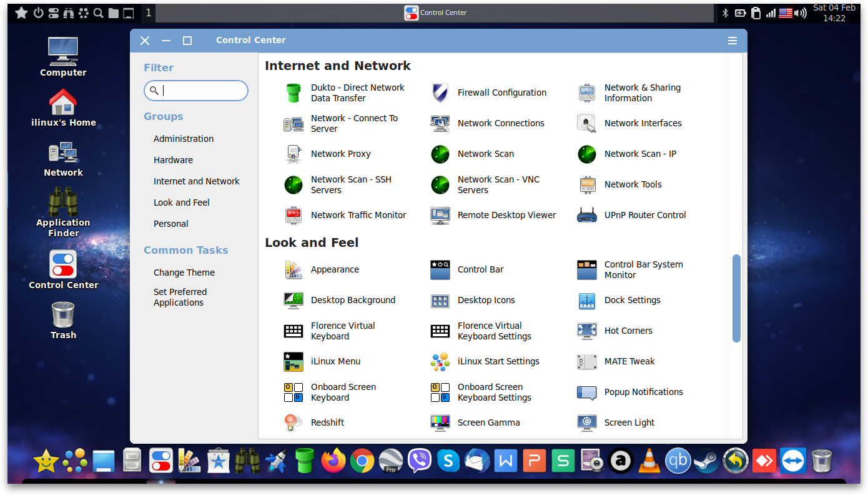Open clock showing Sat 04 Feb
Viewport: 868px width, 495px height.
click(834, 13)
